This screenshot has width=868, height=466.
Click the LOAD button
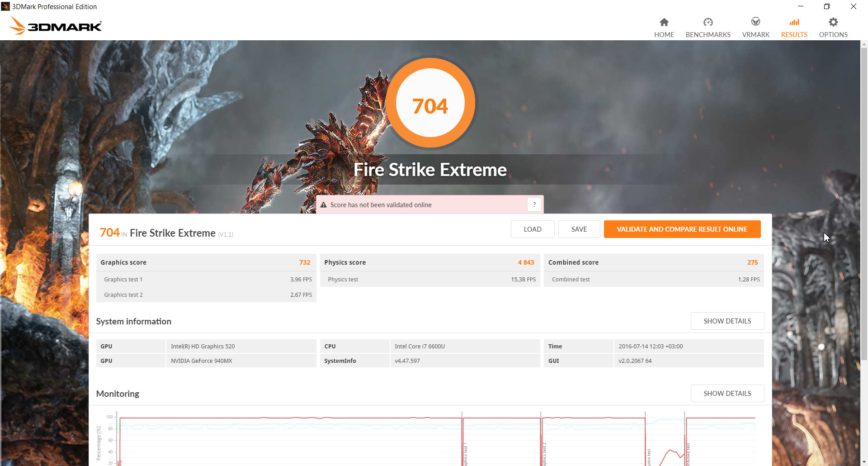533,229
